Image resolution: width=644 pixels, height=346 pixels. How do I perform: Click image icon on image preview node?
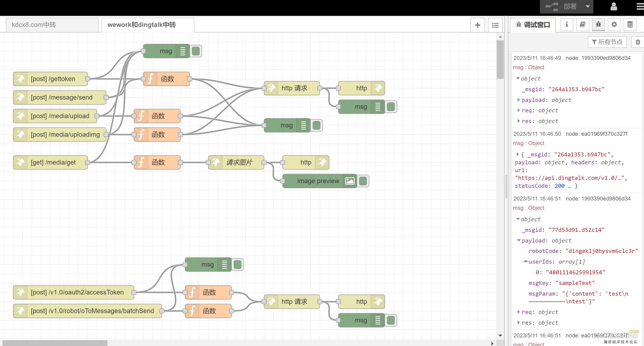point(350,181)
